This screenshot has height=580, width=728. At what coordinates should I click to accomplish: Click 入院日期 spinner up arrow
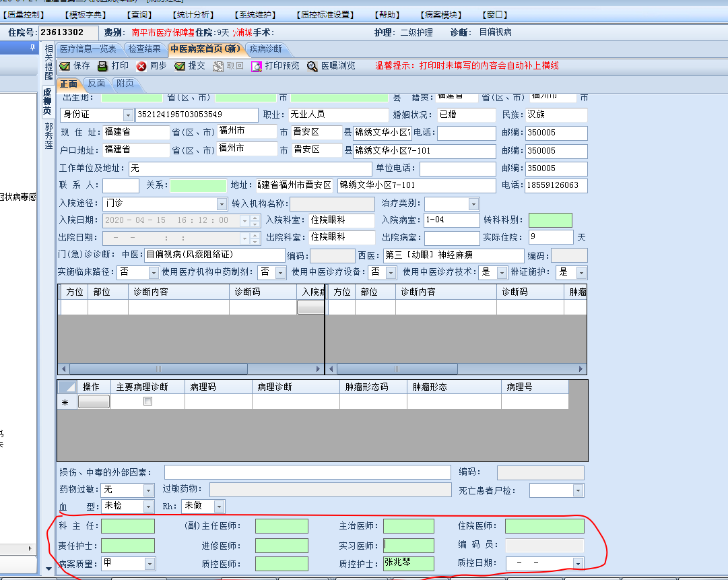(255, 218)
